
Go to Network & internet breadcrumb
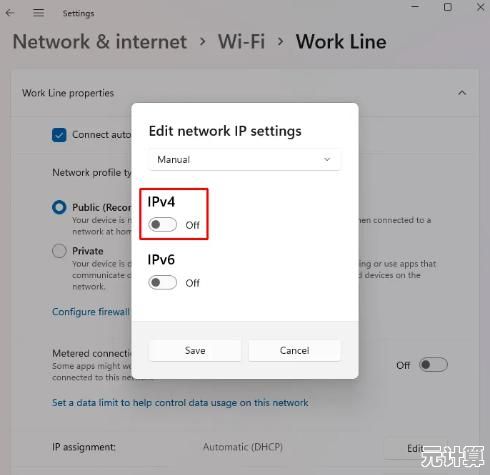pyautogui.click(x=100, y=42)
